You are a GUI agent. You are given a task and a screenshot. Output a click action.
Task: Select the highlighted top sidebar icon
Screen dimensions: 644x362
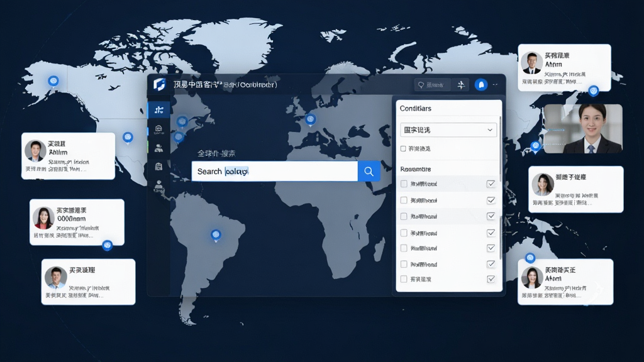pyautogui.click(x=159, y=109)
